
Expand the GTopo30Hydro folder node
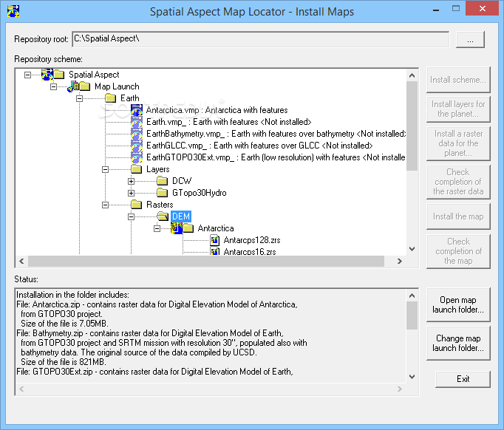(131, 193)
